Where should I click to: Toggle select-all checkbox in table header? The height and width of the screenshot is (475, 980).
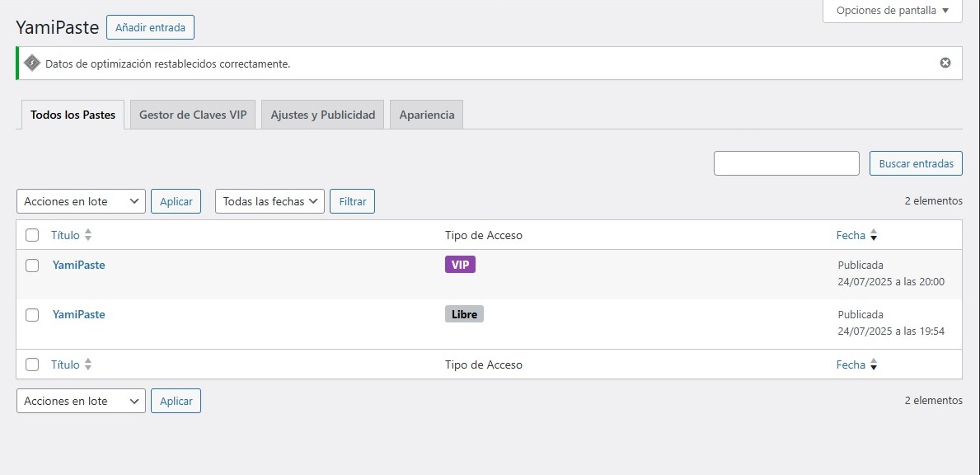32,235
